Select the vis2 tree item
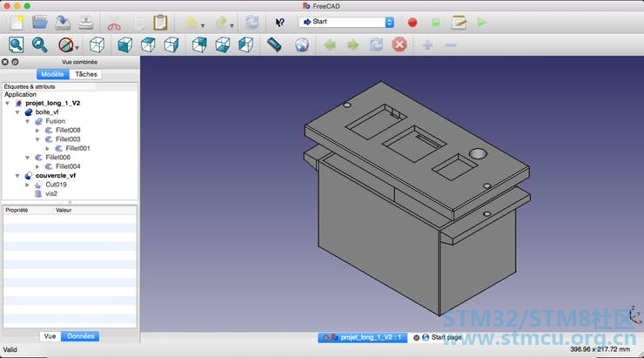Viewport: 644px width, 358px height. tap(51, 193)
